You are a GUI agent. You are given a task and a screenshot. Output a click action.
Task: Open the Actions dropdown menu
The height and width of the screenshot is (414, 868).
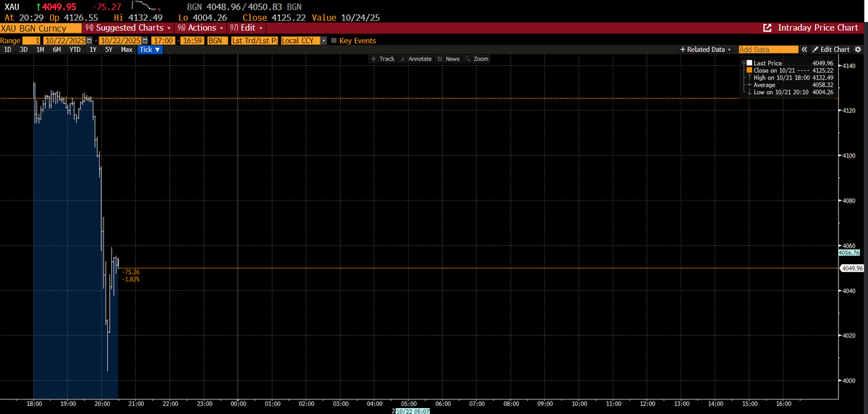200,28
